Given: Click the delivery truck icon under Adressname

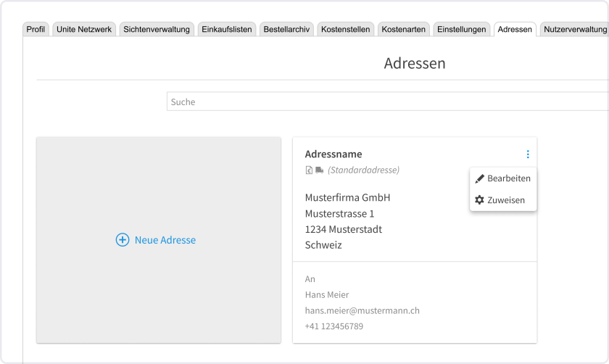Looking at the screenshot, I should (x=319, y=170).
